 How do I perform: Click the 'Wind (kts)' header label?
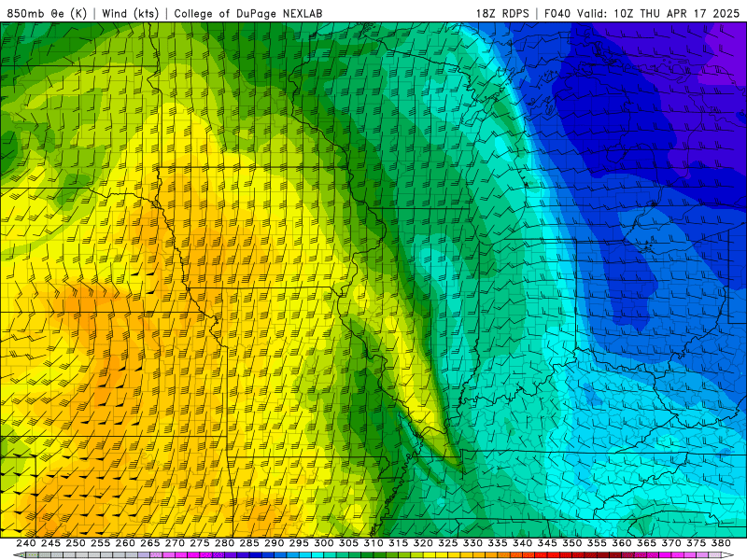tap(130, 13)
